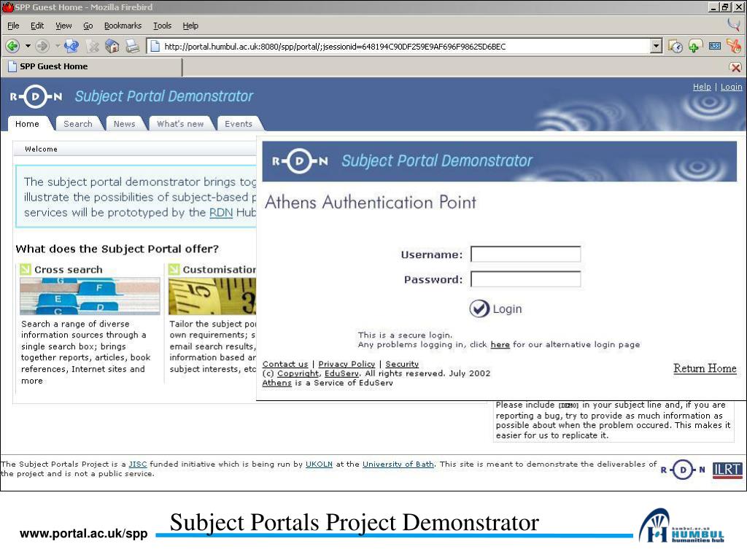Click the ILRT logo in footer
Viewport: 747px width, 560px height.
click(x=727, y=470)
